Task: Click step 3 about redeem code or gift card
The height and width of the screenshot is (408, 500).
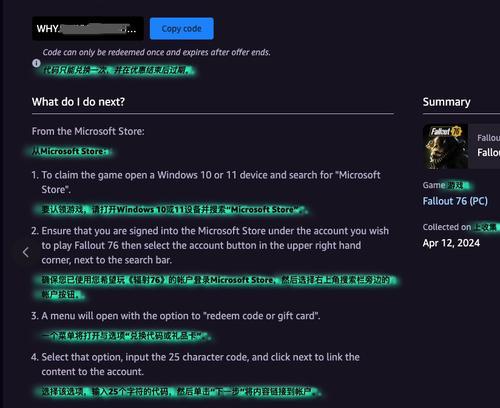Action: tap(176, 316)
